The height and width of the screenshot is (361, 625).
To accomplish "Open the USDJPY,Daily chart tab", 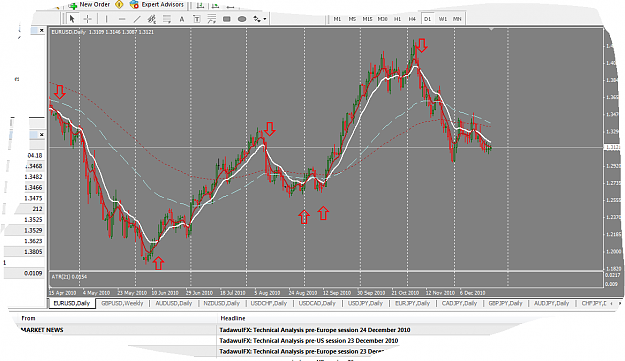I will 365,303.
